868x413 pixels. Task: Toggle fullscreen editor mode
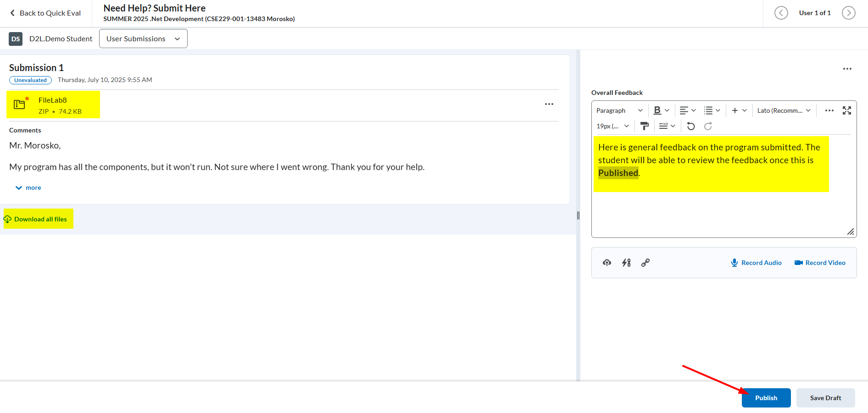point(847,110)
